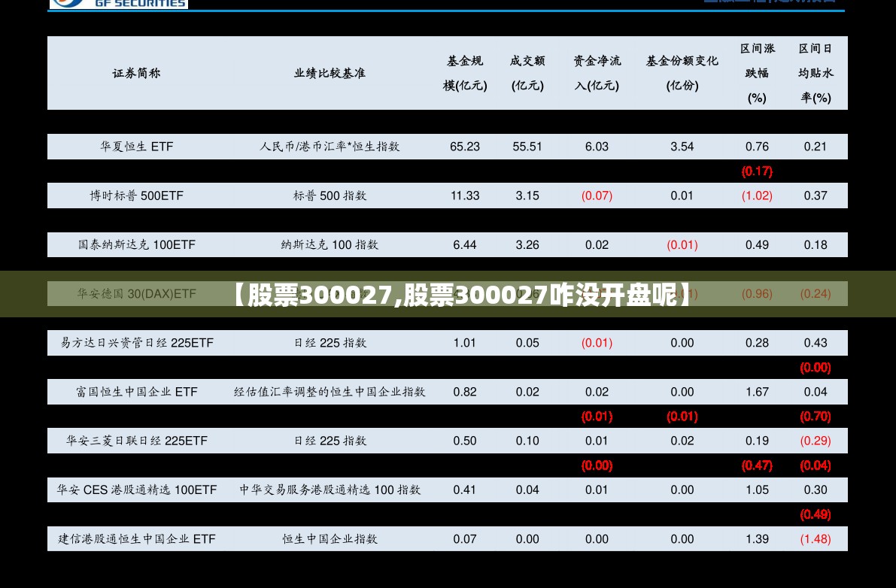Click 0.21 discount rate value

coord(816,147)
